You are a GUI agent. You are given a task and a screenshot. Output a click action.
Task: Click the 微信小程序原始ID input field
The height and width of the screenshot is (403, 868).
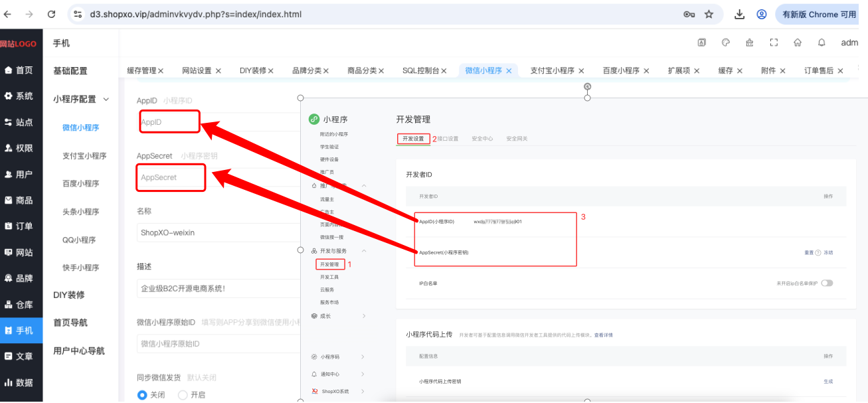(x=219, y=343)
